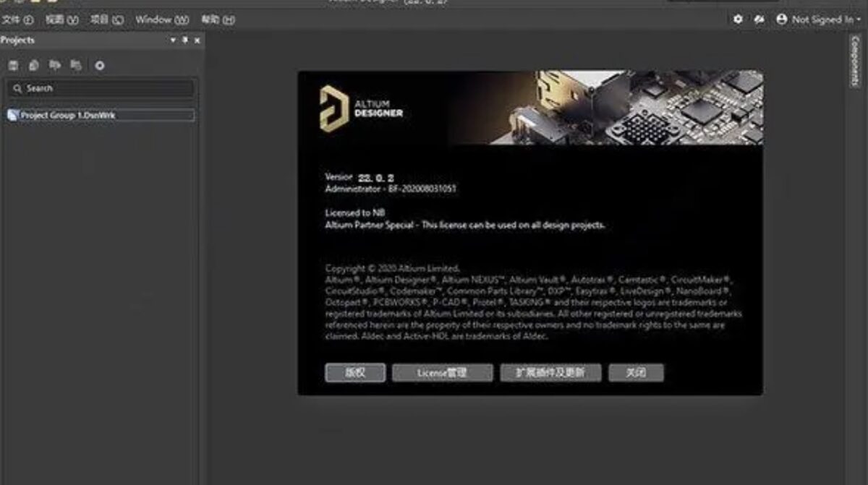Click the Licensed to NB text
This screenshot has height=485, width=868.
pos(355,213)
